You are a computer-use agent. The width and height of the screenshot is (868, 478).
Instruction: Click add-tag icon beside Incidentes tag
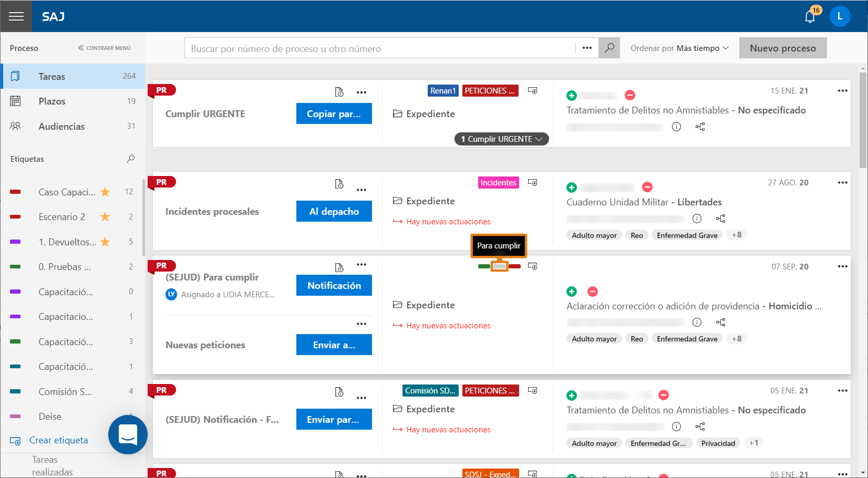532,183
